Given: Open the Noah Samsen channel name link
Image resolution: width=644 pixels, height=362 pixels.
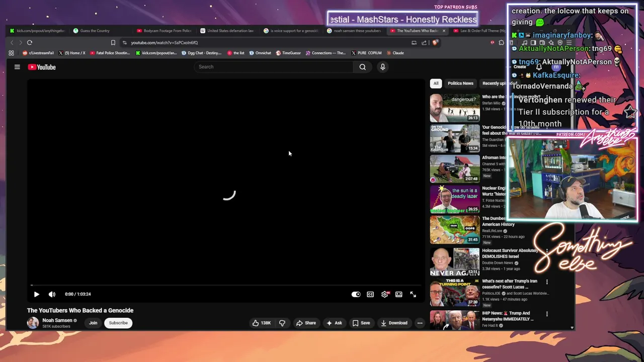Looking at the screenshot, I should 57,320.
